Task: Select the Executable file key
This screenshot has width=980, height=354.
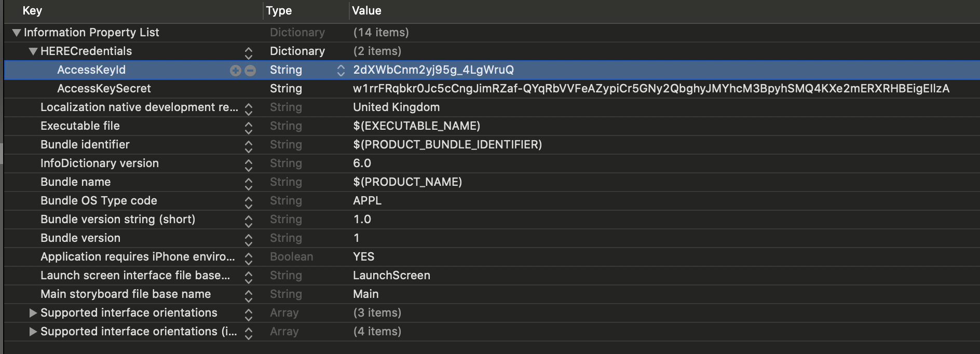Action: tap(80, 126)
